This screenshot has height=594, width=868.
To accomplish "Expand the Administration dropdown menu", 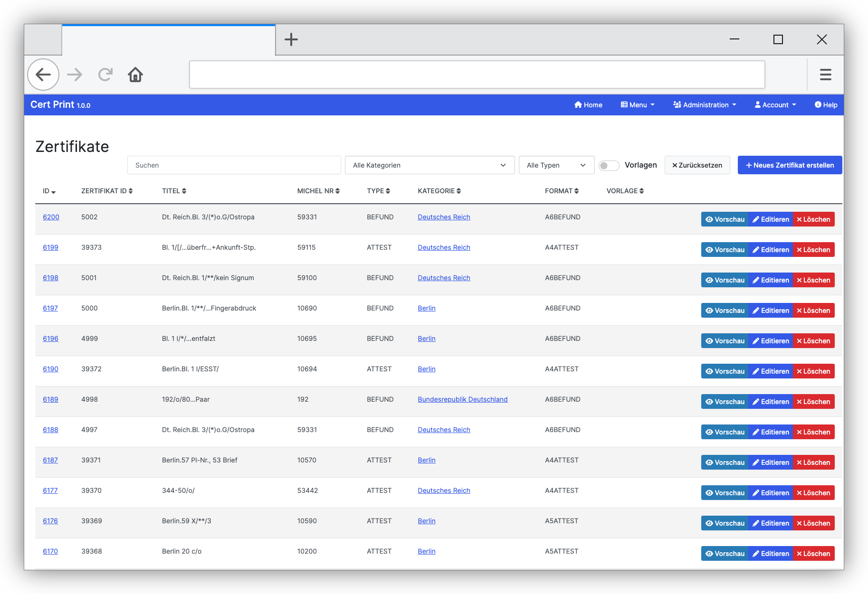I will [x=705, y=105].
